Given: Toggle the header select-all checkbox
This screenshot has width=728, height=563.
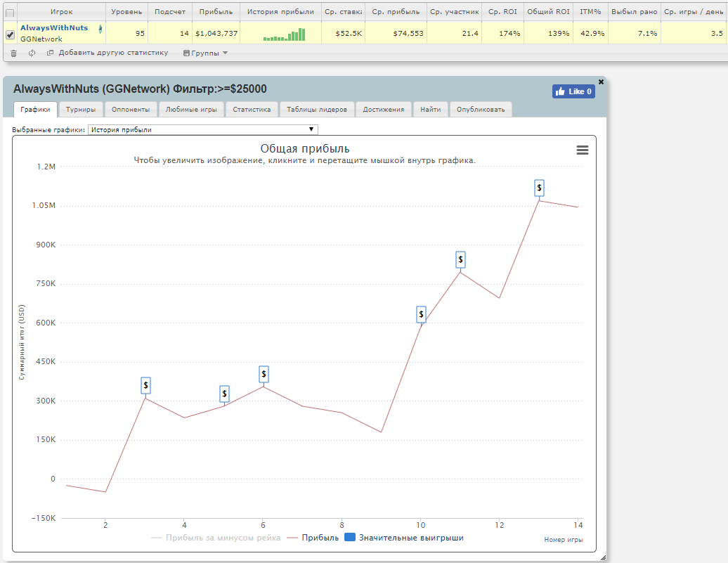Looking at the screenshot, I should (10, 13).
